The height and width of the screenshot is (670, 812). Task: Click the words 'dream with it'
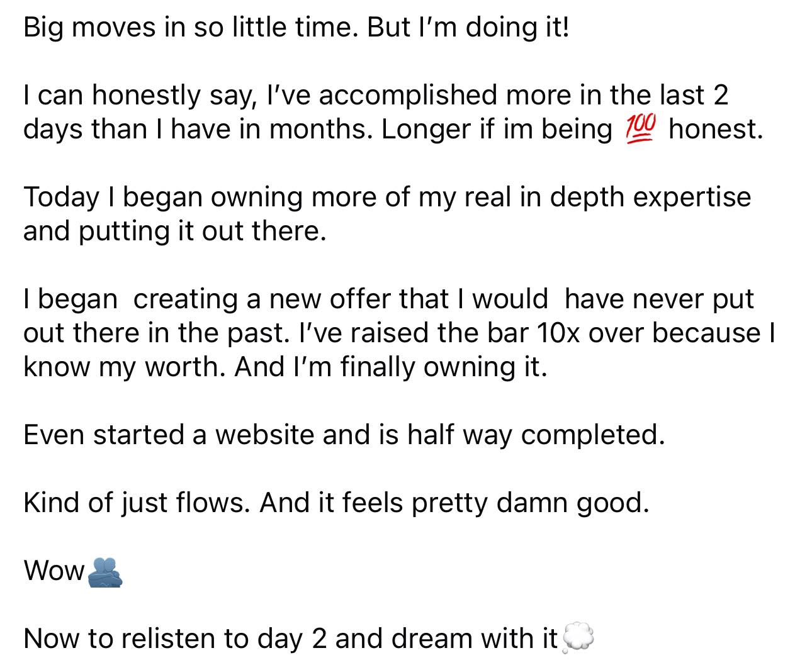coord(475,639)
